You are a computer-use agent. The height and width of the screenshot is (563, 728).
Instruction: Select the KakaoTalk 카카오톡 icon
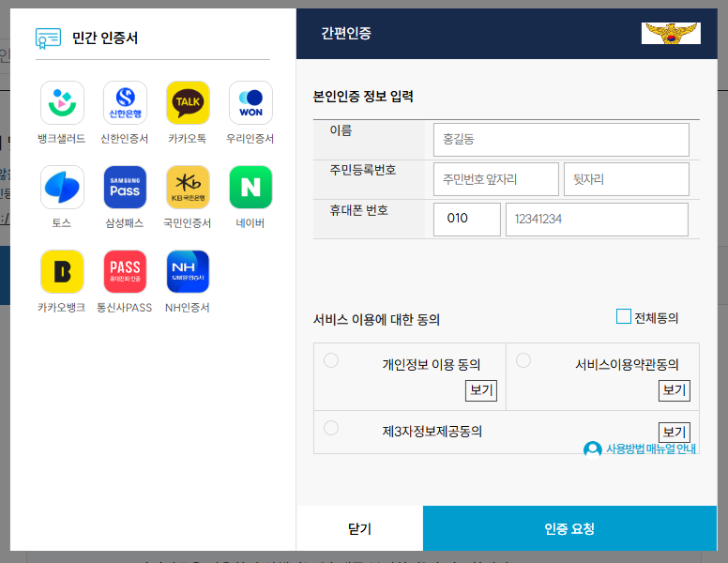coord(188,102)
